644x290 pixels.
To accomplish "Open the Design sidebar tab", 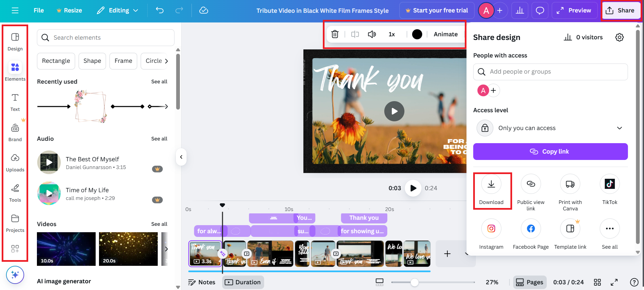I will [15, 42].
